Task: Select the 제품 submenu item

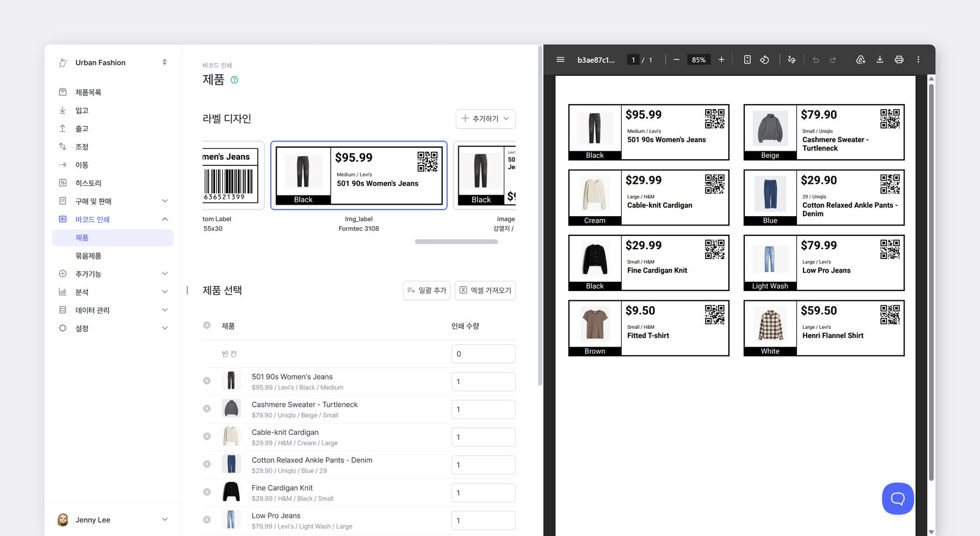Action: [x=113, y=238]
